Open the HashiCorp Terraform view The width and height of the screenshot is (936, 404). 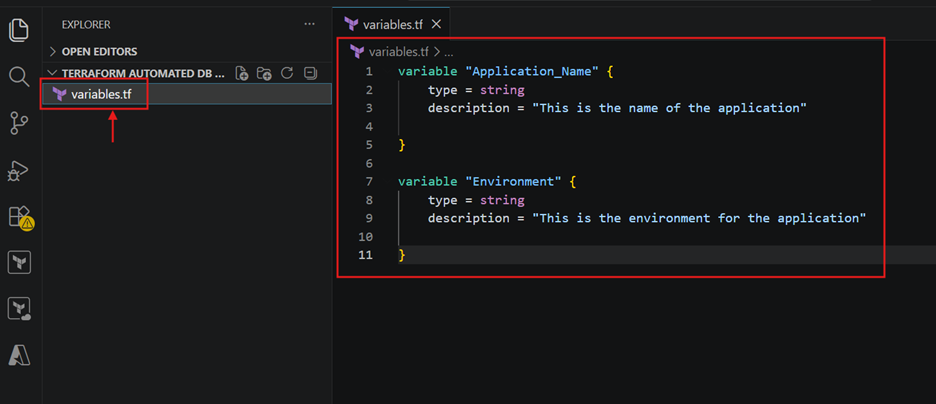[x=19, y=263]
